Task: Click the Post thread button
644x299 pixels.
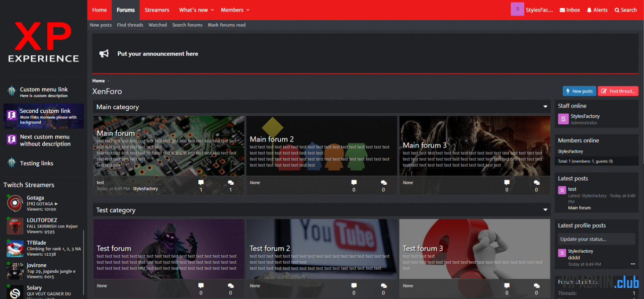Action: (618, 91)
